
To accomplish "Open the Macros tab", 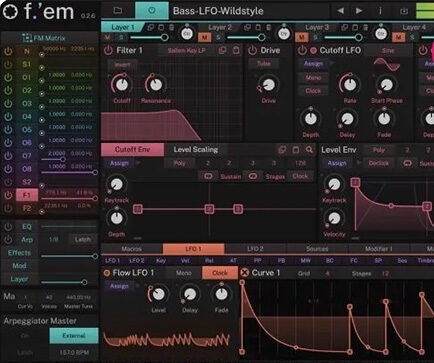I will pyautogui.click(x=131, y=249).
